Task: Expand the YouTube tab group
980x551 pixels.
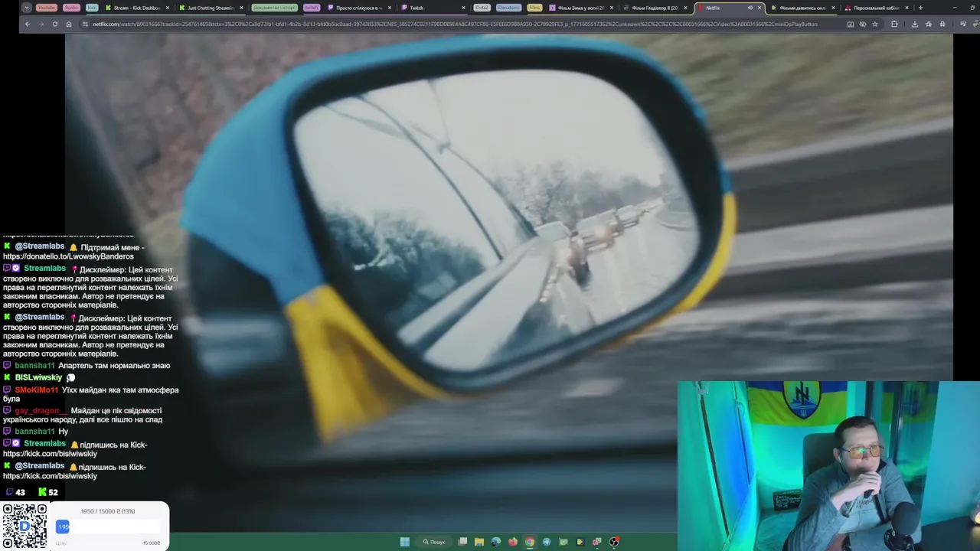Action: coord(47,8)
